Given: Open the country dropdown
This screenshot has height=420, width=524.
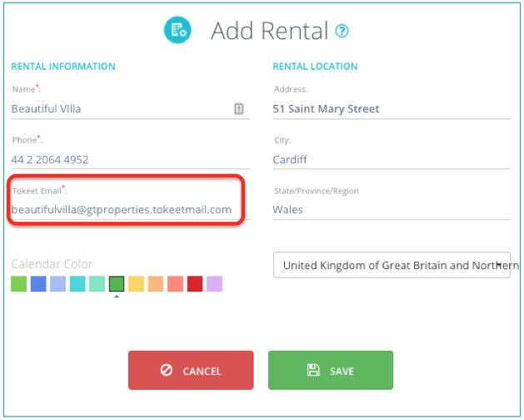Looking at the screenshot, I should click(x=392, y=265).
